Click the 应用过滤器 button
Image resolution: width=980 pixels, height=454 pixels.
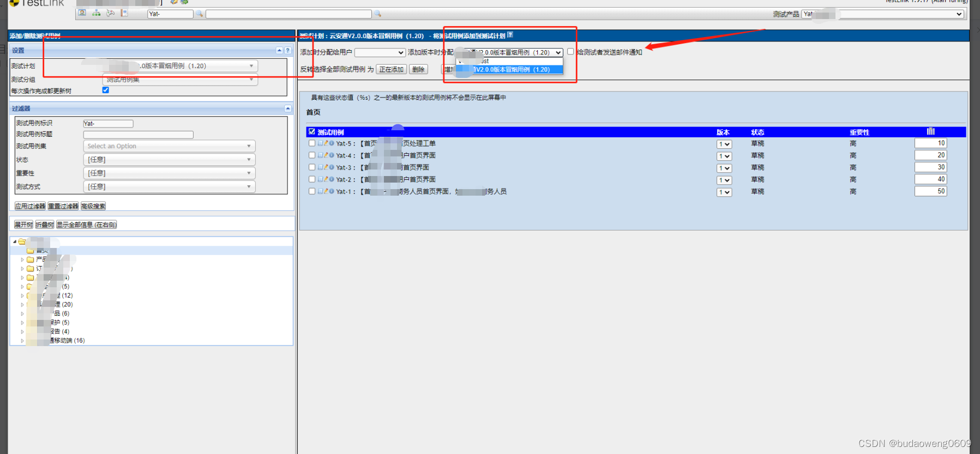30,206
